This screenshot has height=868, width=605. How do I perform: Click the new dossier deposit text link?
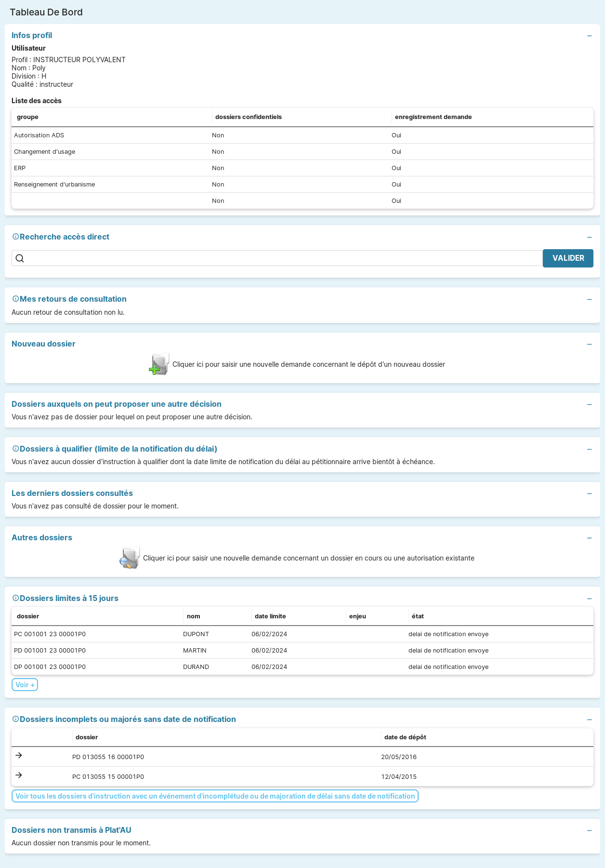tap(308, 364)
